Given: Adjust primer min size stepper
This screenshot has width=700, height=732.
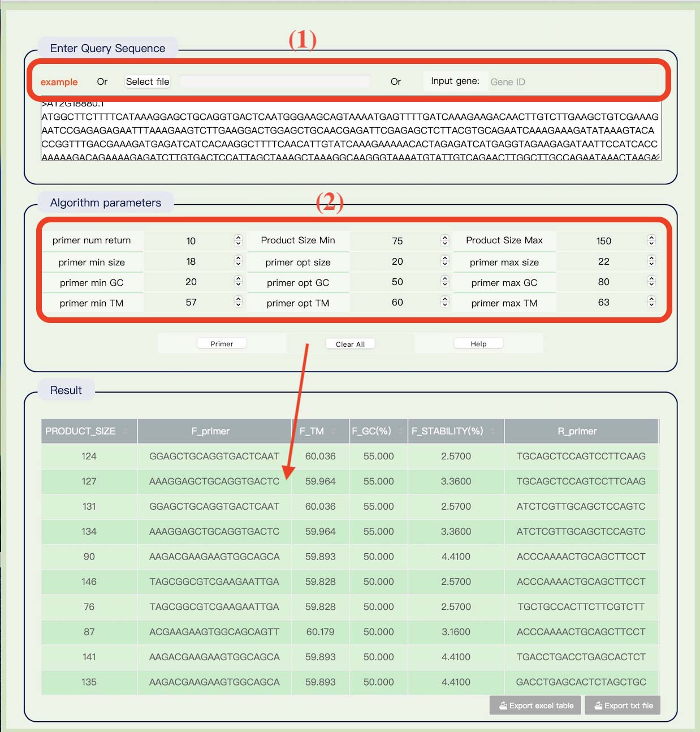Looking at the screenshot, I should (x=238, y=261).
